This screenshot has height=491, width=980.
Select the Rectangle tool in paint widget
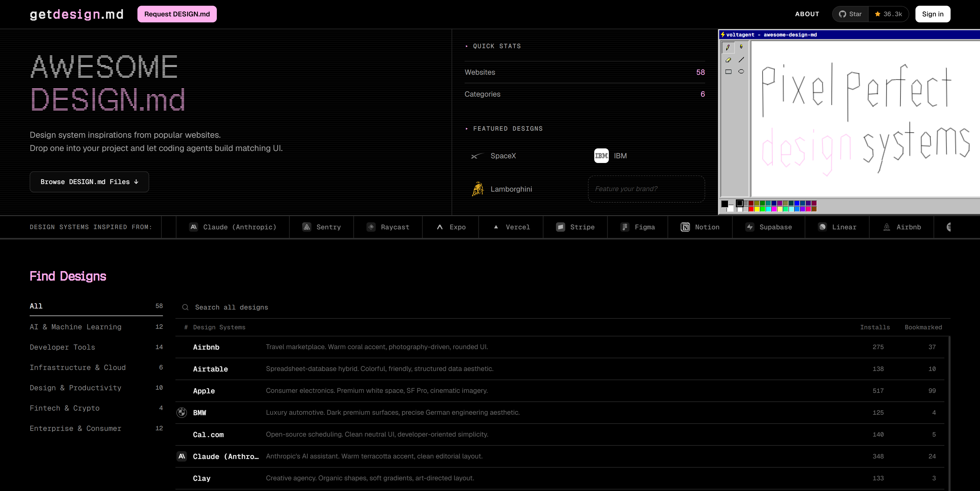(728, 72)
